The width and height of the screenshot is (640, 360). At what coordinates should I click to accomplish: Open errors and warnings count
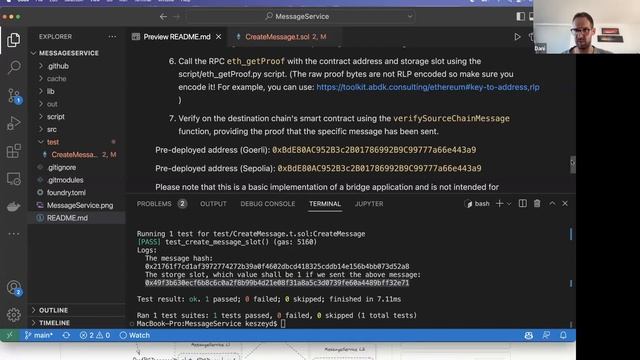(95, 335)
